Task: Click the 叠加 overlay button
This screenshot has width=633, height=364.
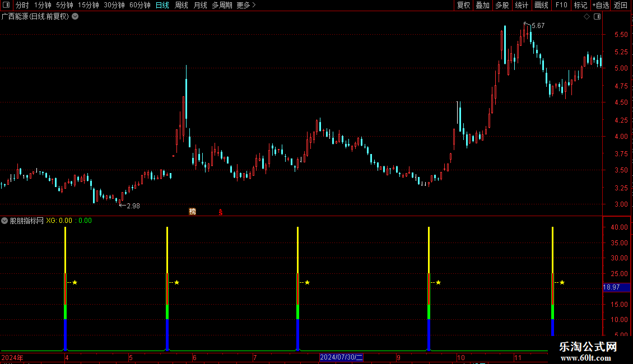Action: point(482,5)
